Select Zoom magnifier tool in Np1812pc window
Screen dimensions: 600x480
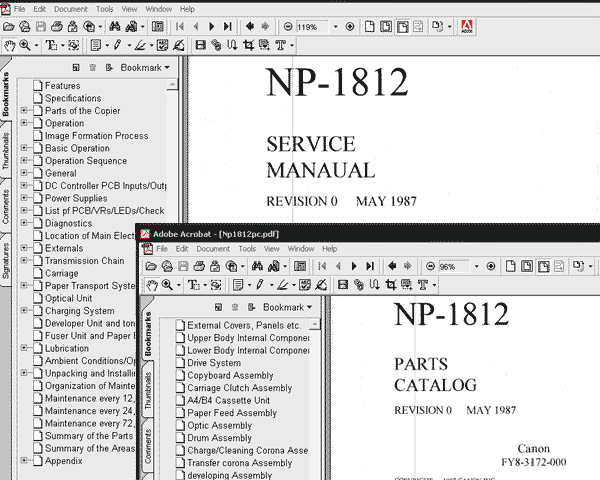(x=167, y=285)
